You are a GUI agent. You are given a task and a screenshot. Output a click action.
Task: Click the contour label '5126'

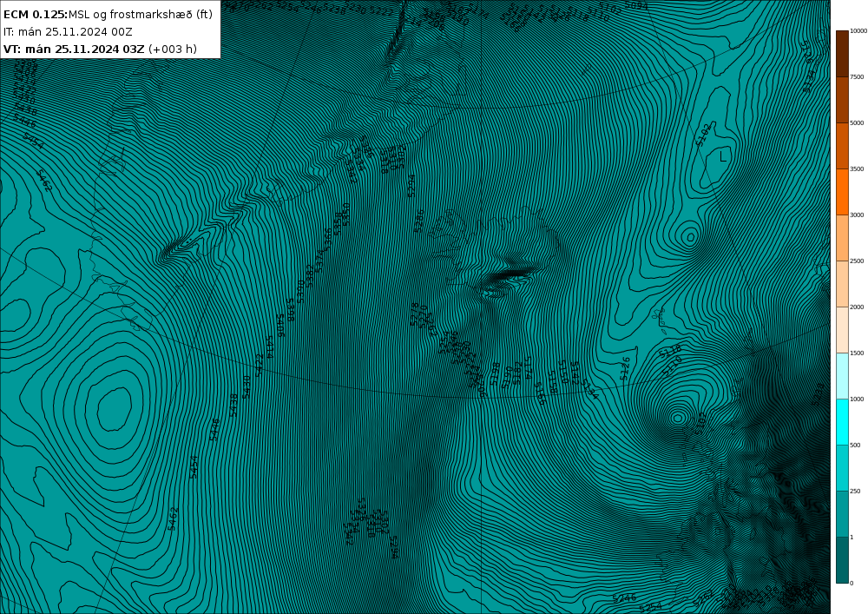(625, 369)
